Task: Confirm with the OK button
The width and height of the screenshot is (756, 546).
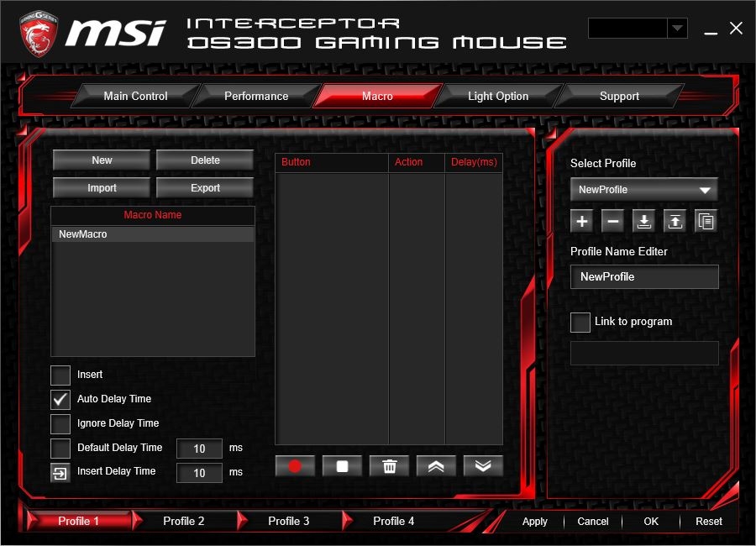Action: coord(651,522)
